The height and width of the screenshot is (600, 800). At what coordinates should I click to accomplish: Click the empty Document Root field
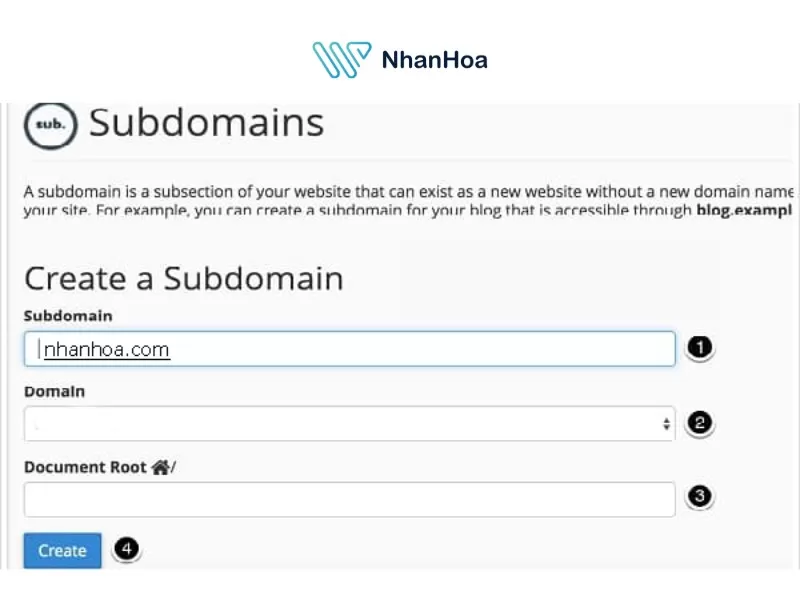pos(350,498)
